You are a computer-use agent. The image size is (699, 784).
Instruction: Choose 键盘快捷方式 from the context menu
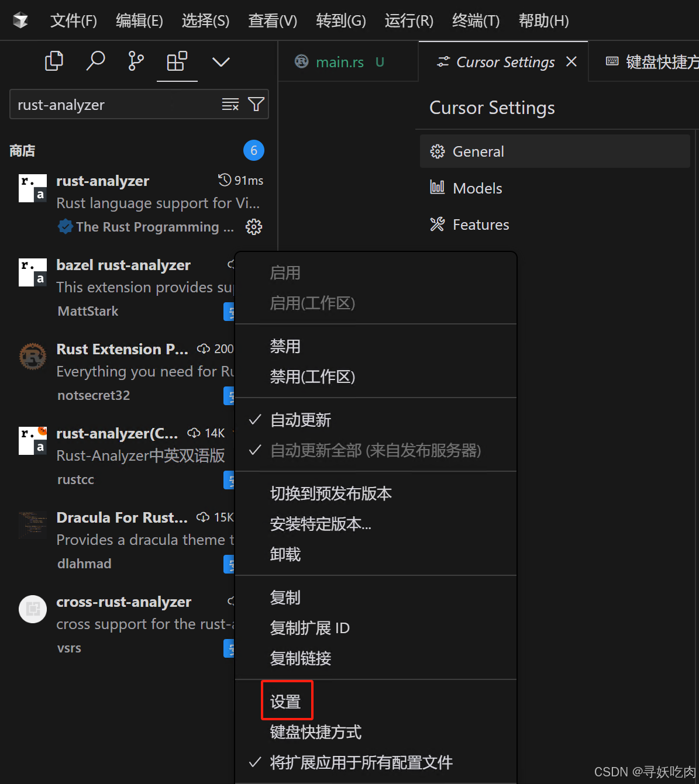point(376,732)
